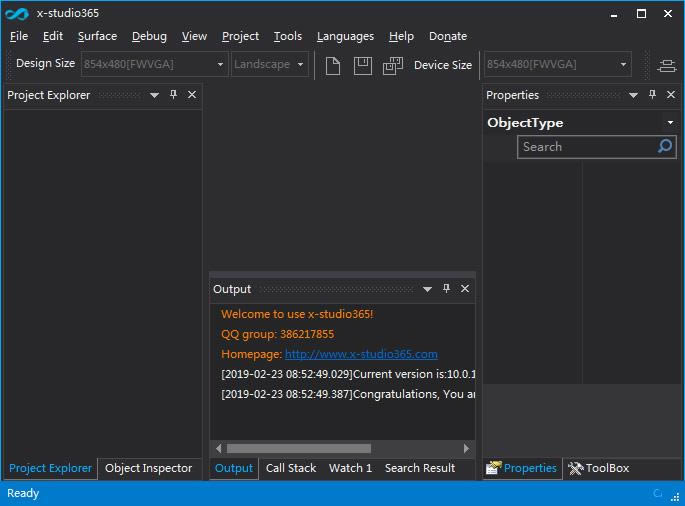Image resolution: width=685 pixels, height=506 pixels.
Task: Open the View menu
Action: 194,36
